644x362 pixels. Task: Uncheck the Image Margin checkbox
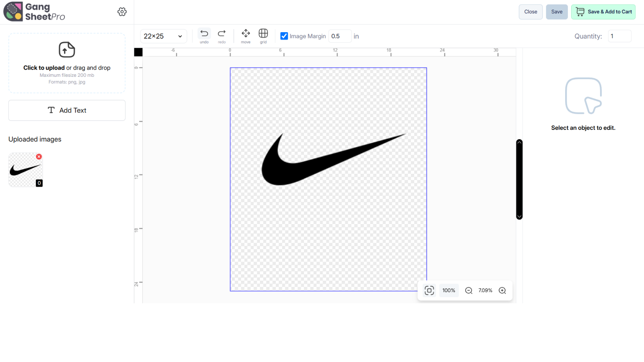click(284, 36)
